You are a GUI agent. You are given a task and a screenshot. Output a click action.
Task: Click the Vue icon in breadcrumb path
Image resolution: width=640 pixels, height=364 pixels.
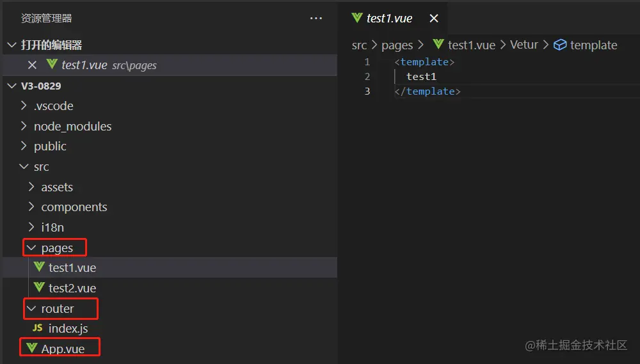pyautogui.click(x=438, y=44)
